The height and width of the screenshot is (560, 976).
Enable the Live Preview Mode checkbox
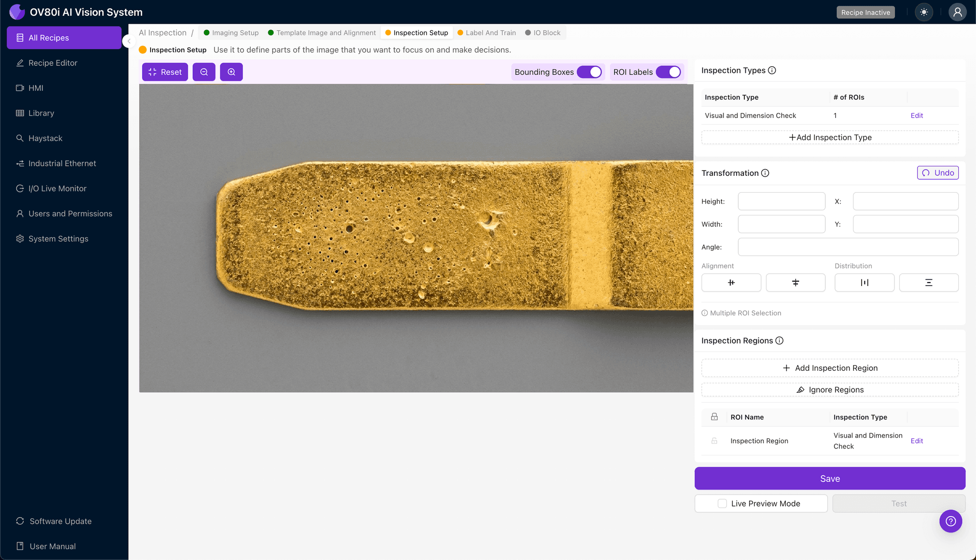pos(722,504)
